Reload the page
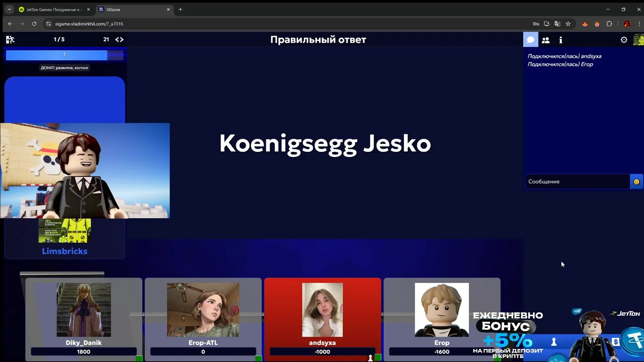644x362 pixels. (34, 24)
